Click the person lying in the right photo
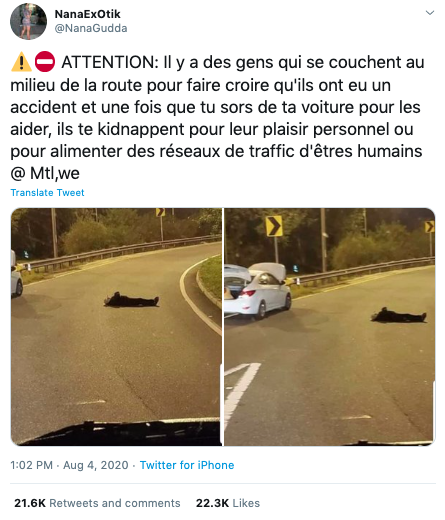 (x=399, y=315)
